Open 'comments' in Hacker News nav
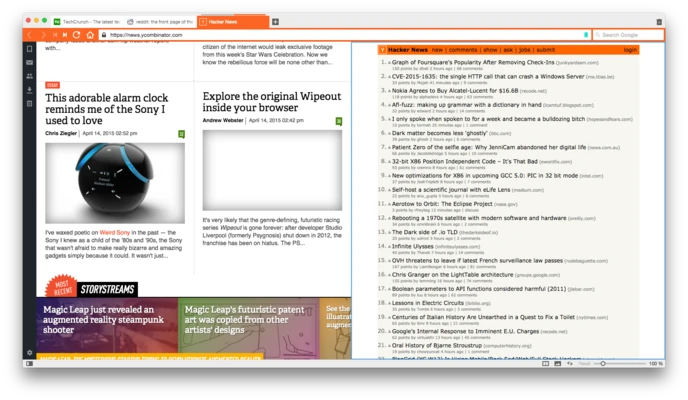The image size is (688, 400). tap(462, 50)
